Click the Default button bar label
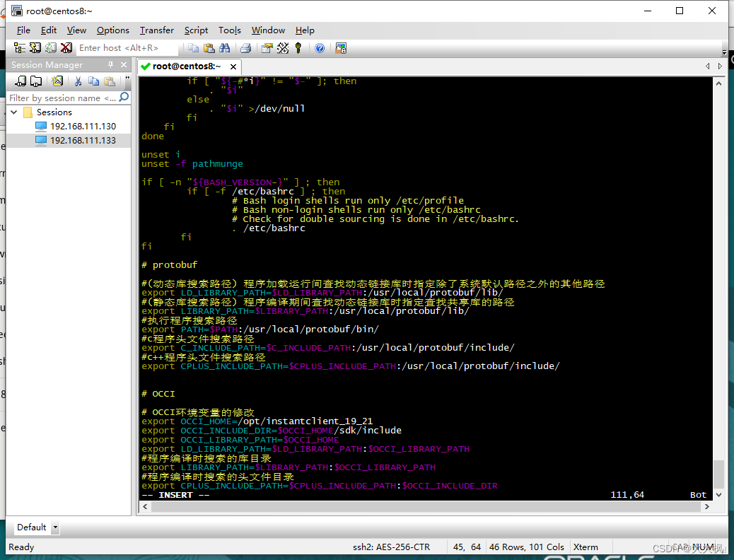Screen dimensions: 734x560 point(31,527)
